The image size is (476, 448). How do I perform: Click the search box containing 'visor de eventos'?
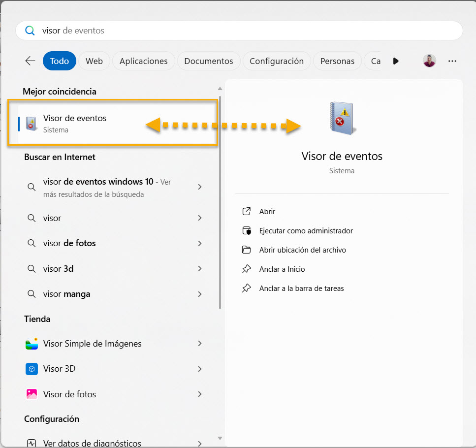pyautogui.click(x=239, y=31)
